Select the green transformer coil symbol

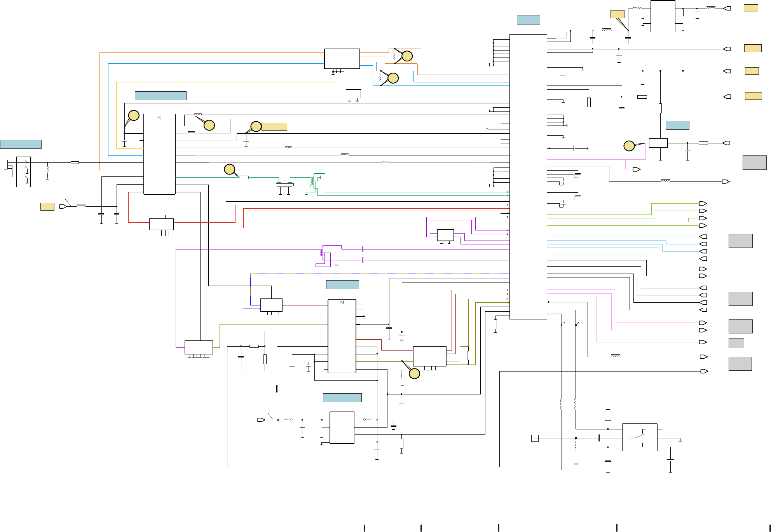click(313, 181)
